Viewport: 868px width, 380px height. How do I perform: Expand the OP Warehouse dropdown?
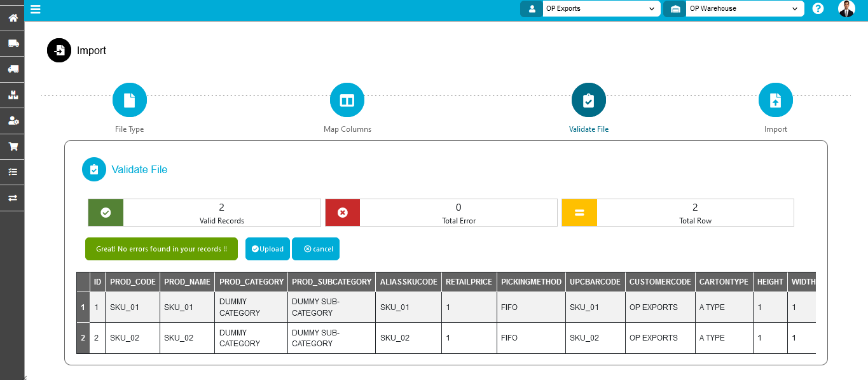click(x=743, y=9)
